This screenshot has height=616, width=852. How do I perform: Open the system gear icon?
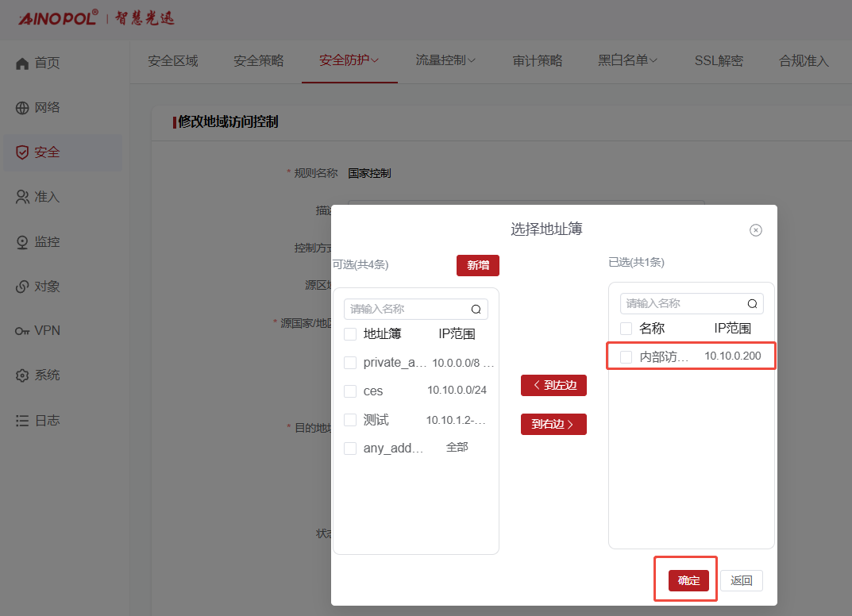(x=22, y=375)
